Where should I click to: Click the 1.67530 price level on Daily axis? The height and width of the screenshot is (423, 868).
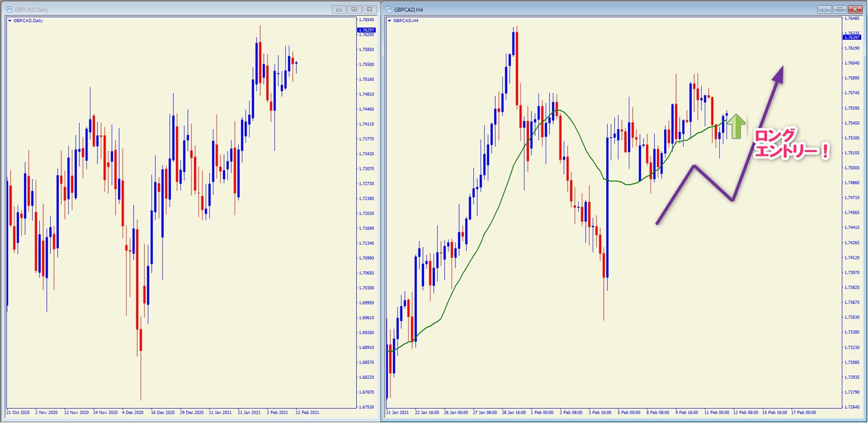pos(367,407)
